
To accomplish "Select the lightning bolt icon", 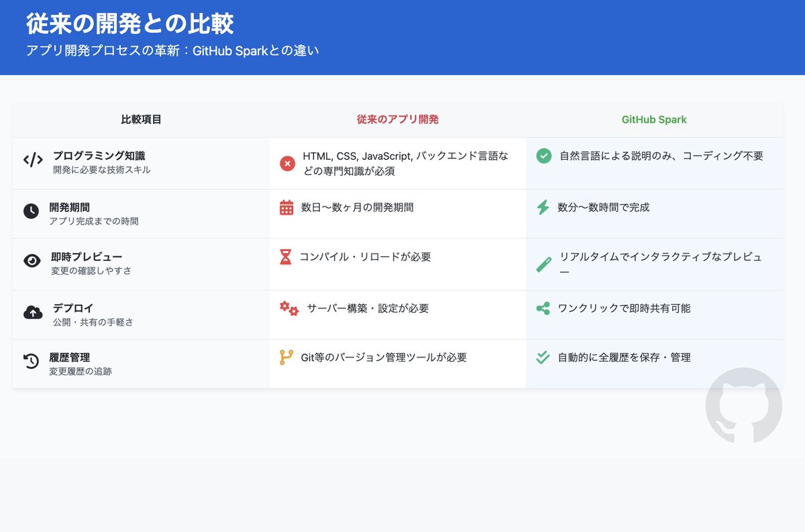I will tap(542, 207).
